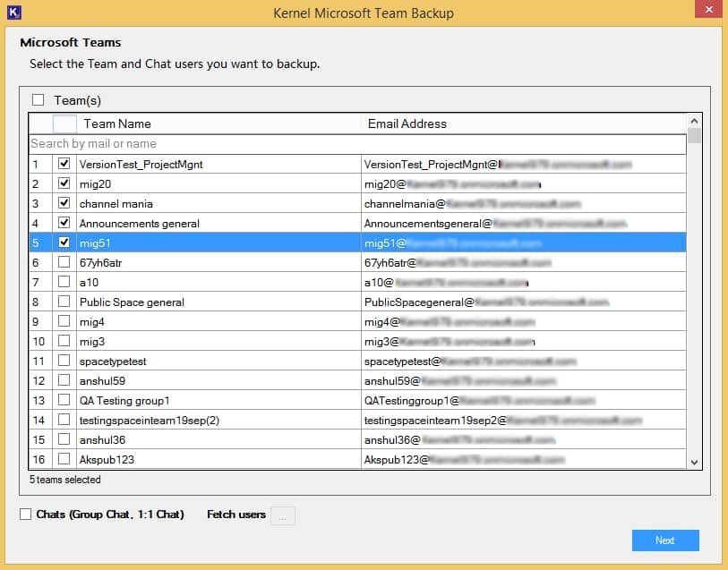This screenshot has height=570, width=728.
Task: Click the Fetch users browse button
Action: 283,515
